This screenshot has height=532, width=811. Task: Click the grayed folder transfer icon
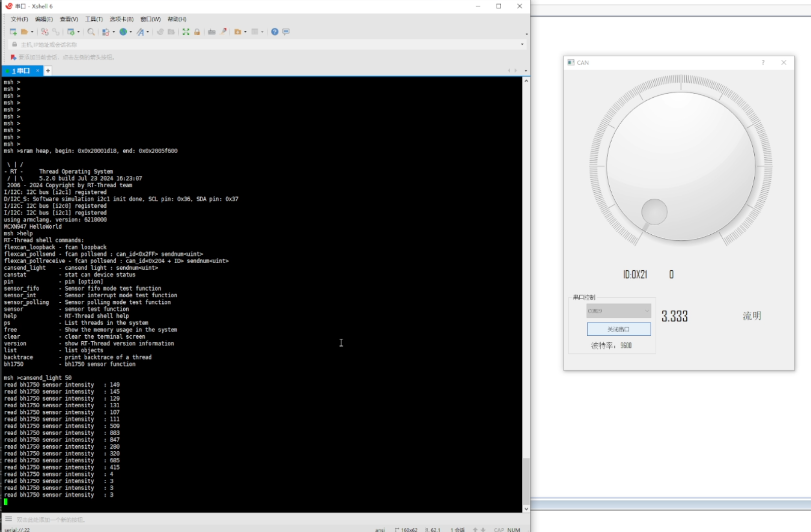tap(171, 32)
